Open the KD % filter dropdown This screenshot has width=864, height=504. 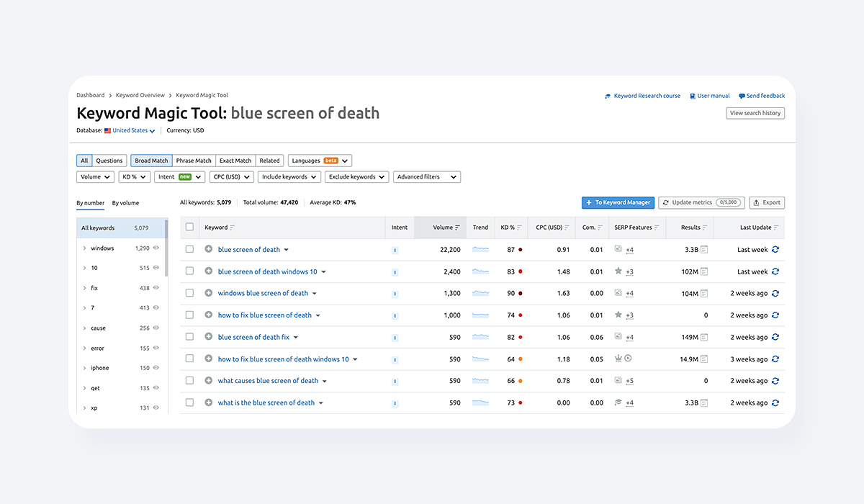135,176
